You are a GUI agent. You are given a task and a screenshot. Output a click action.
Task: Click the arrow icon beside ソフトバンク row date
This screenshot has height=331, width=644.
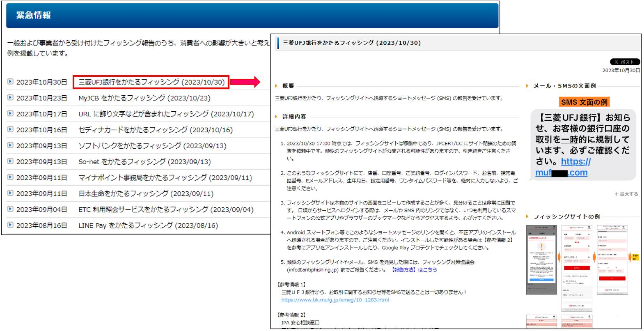click(x=10, y=145)
